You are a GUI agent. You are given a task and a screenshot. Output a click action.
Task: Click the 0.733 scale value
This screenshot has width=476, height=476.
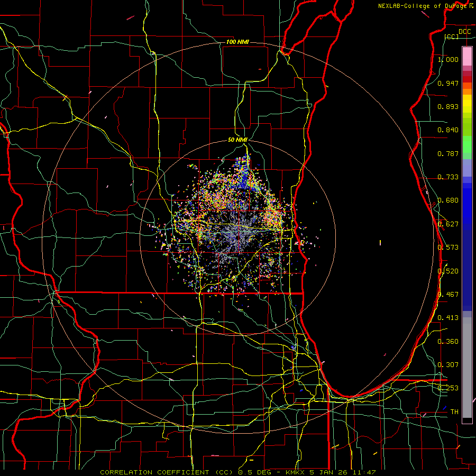coord(448,177)
